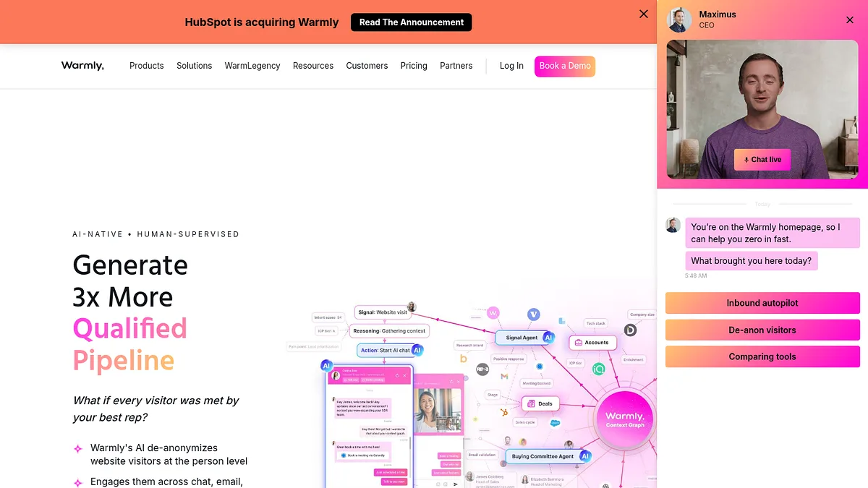The width and height of the screenshot is (868, 488).
Task: Go to the Pricing page
Action: click(414, 66)
